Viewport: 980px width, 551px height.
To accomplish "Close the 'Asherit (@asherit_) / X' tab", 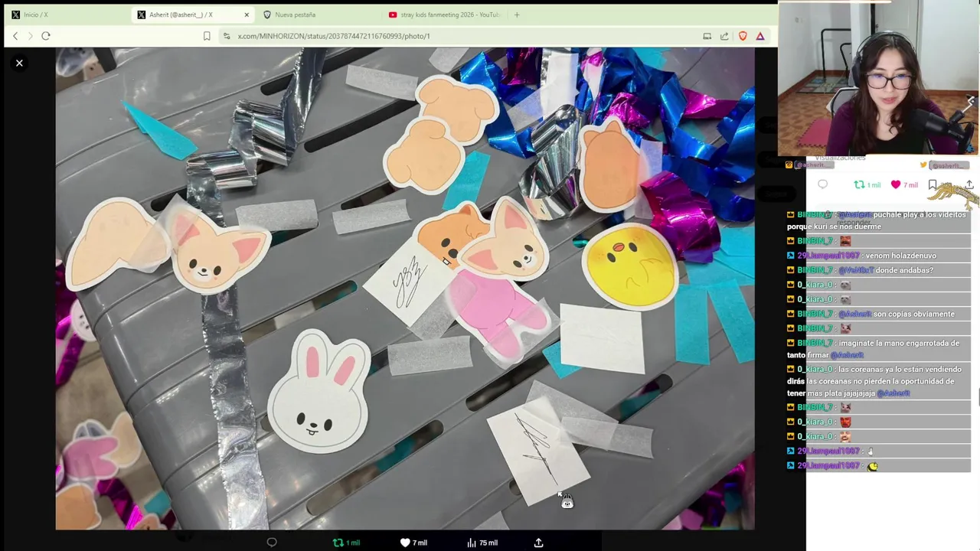I will coord(247,15).
